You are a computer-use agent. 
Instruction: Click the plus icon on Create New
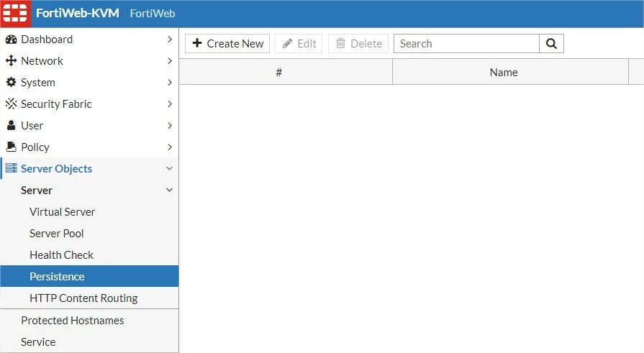click(197, 43)
